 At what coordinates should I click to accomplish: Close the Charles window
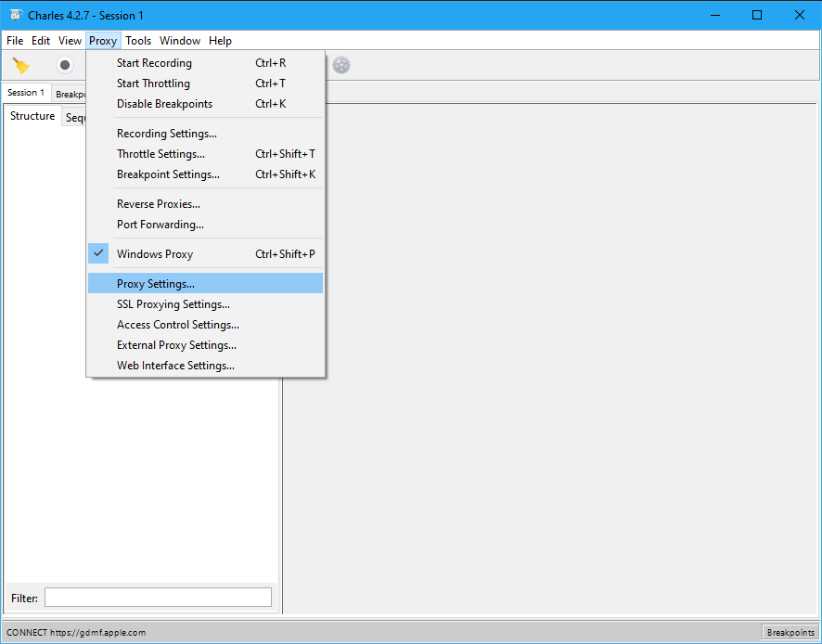click(800, 15)
